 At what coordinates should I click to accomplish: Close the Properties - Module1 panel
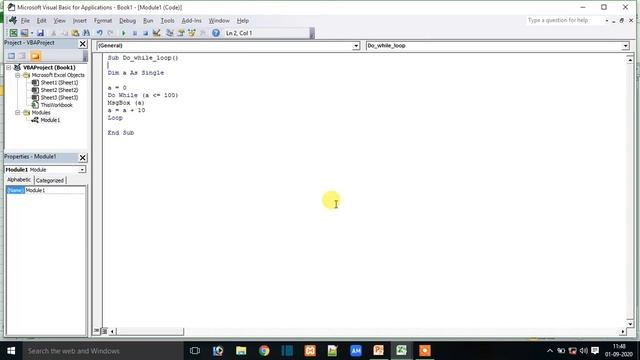coord(82,158)
